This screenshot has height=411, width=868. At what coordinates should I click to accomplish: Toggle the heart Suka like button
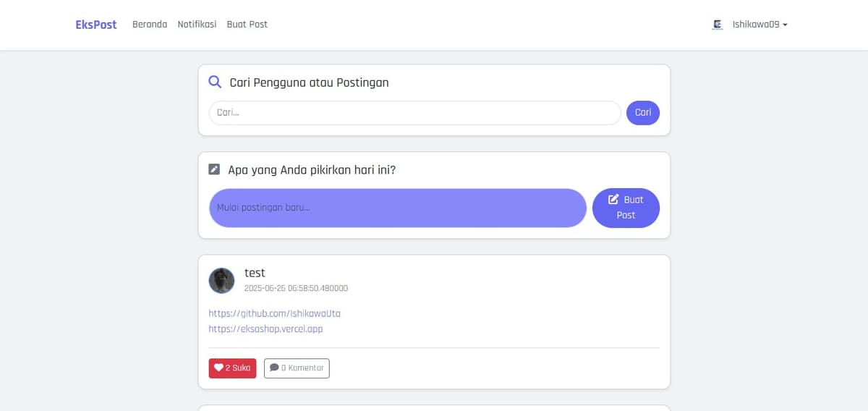coord(232,368)
